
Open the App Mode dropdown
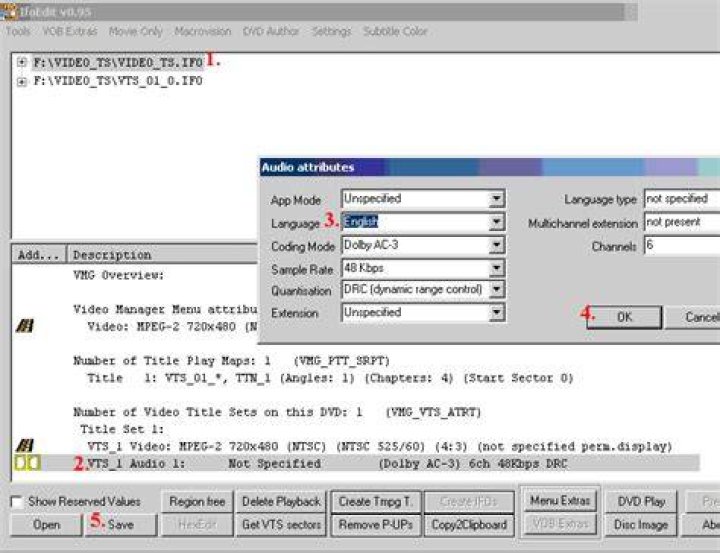(x=496, y=199)
